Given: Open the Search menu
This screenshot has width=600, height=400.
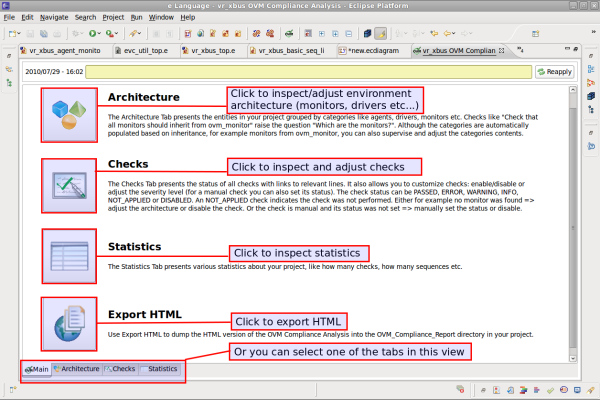Looking at the screenshot, I should tap(85, 17).
